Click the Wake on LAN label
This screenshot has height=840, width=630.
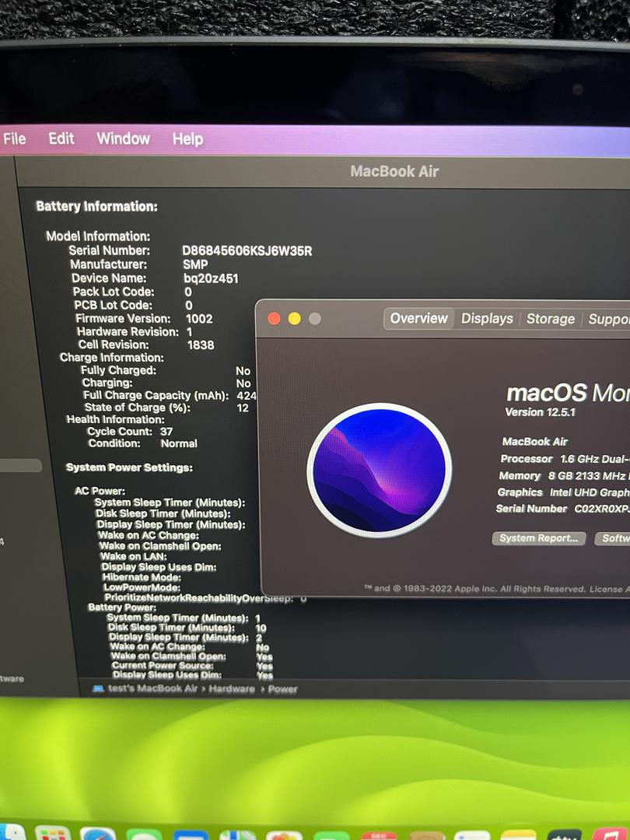coord(134,556)
